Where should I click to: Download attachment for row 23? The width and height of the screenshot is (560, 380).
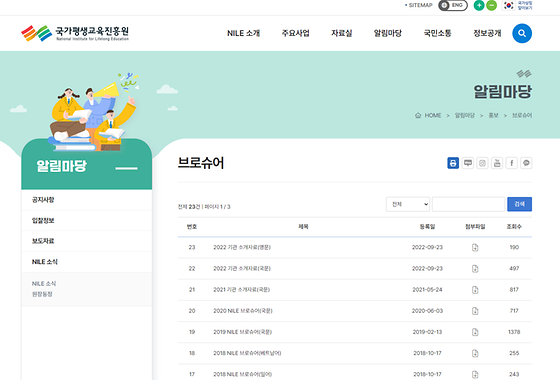(x=475, y=248)
